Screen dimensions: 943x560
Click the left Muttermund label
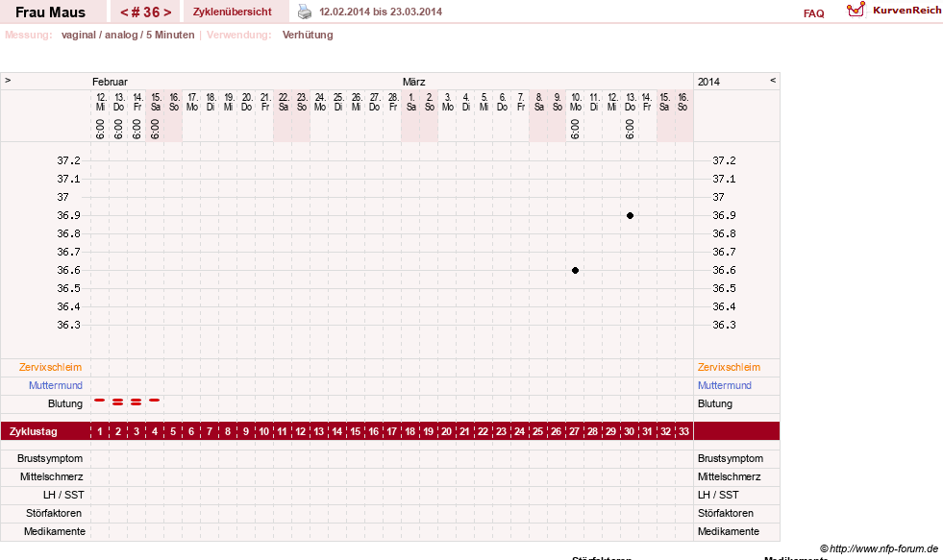(56, 385)
